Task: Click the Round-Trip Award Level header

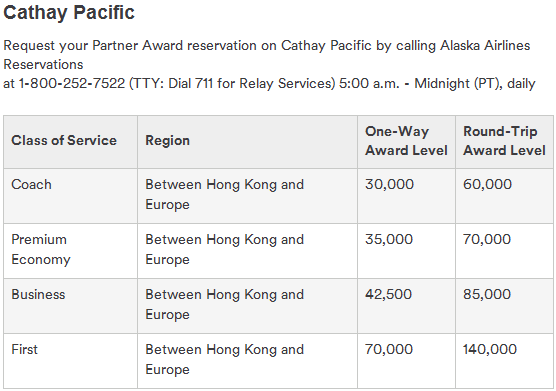Action: [504, 141]
